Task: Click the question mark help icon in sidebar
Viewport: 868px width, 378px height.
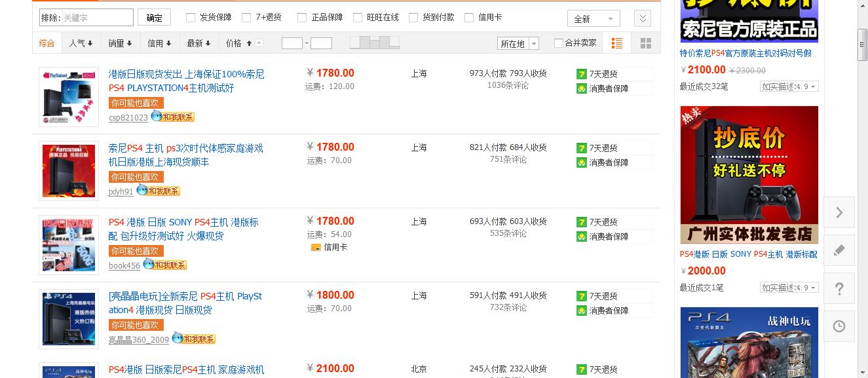Action: (x=839, y=288)
